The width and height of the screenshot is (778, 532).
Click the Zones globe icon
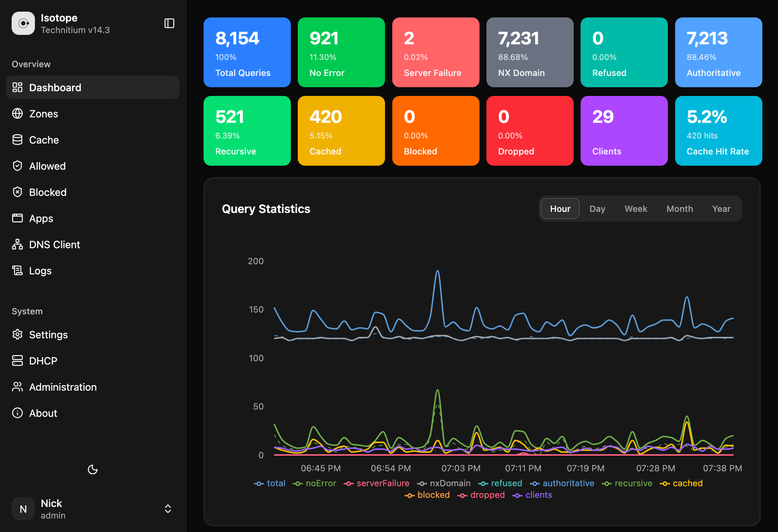17,113
